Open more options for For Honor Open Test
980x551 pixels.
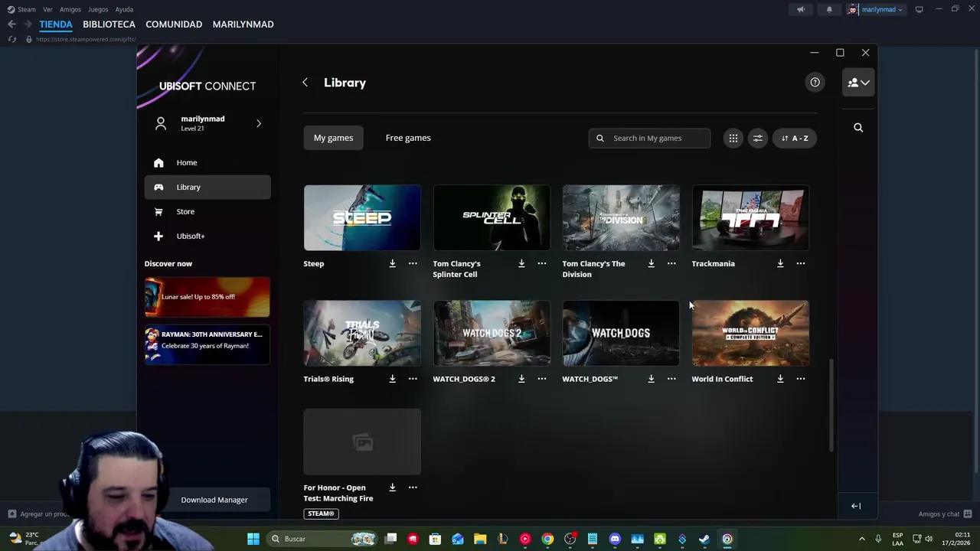(x=413, y=487)
